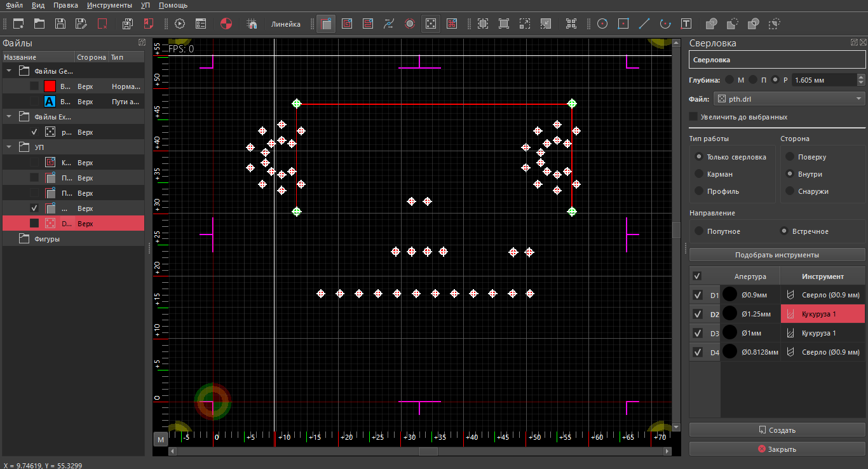Click the red ring thermal icon
This screenshot has width=868, height=469.
410,24
